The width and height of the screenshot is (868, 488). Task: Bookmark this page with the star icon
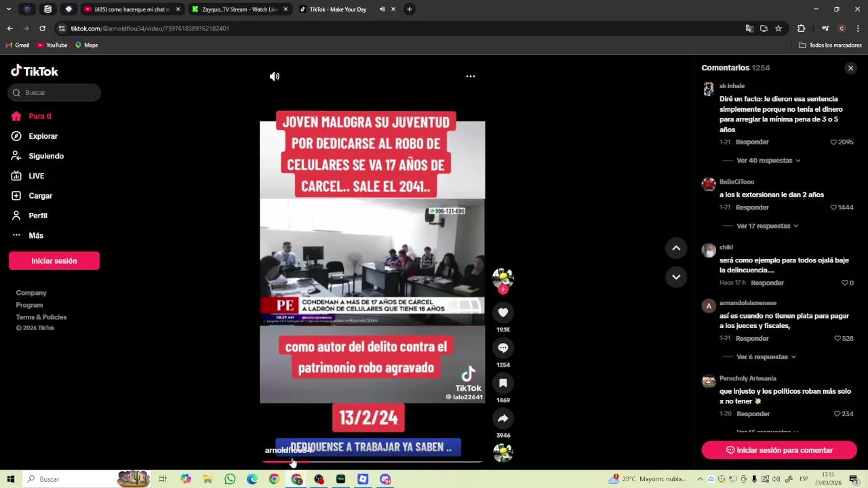(x=778, y=28)
